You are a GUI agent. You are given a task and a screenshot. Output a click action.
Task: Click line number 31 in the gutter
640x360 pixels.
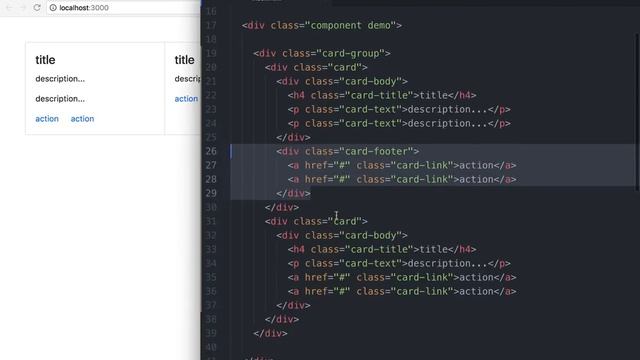[211, 221]
